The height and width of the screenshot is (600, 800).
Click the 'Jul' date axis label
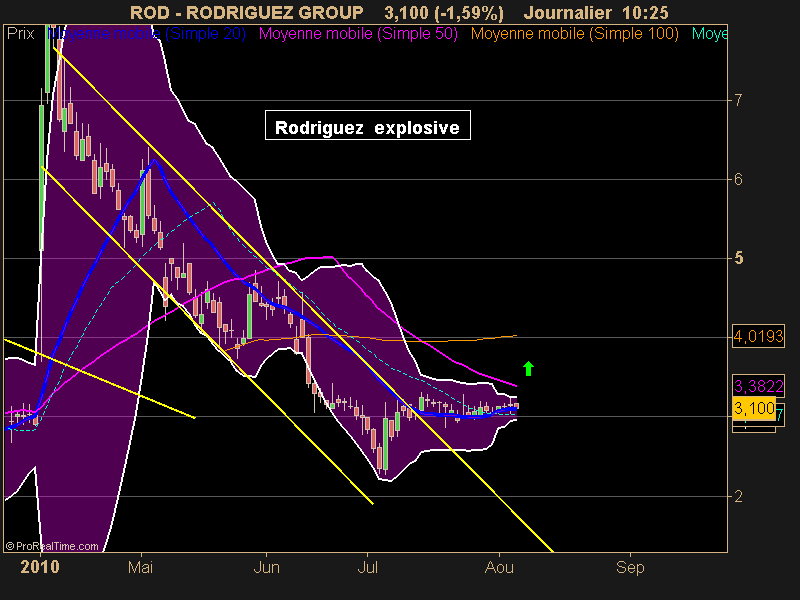(367, 567)
